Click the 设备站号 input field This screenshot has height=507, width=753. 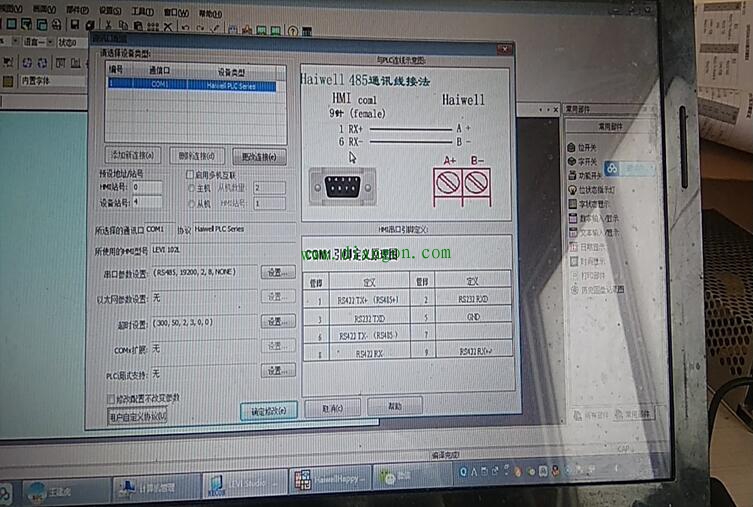pyautogui.click(x=147, y=202)
